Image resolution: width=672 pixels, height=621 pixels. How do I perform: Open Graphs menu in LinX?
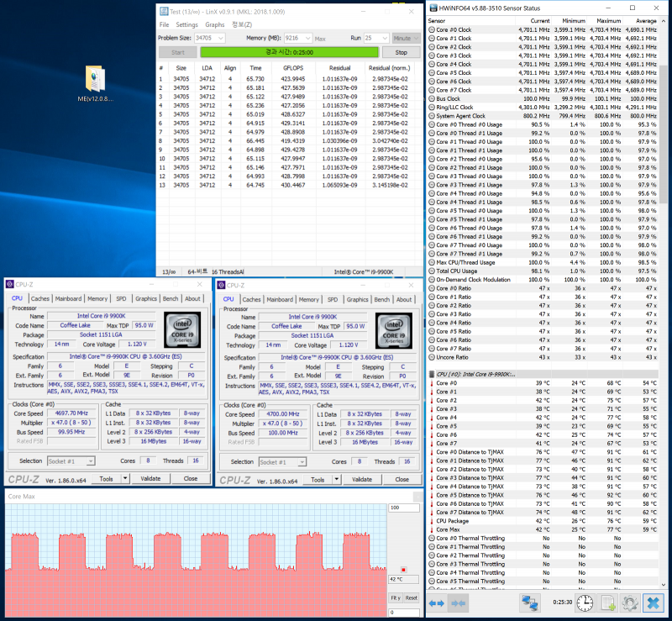[x=215, y=25]
